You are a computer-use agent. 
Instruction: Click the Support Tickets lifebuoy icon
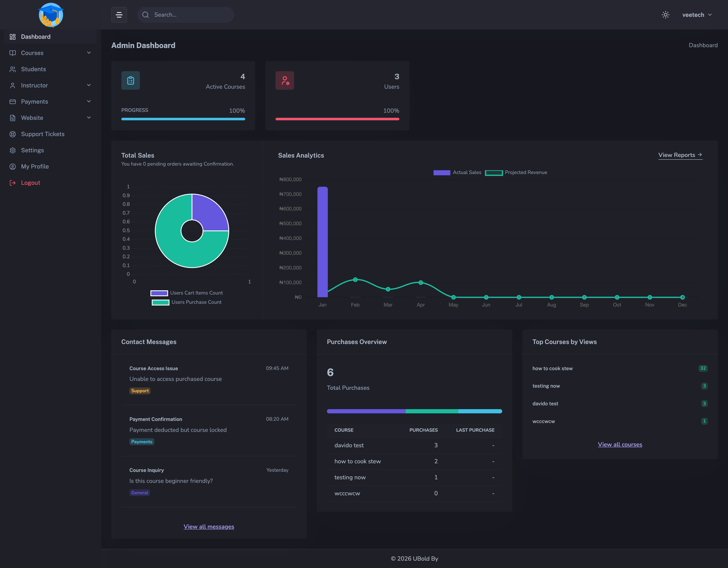click(x=13, y=134)
